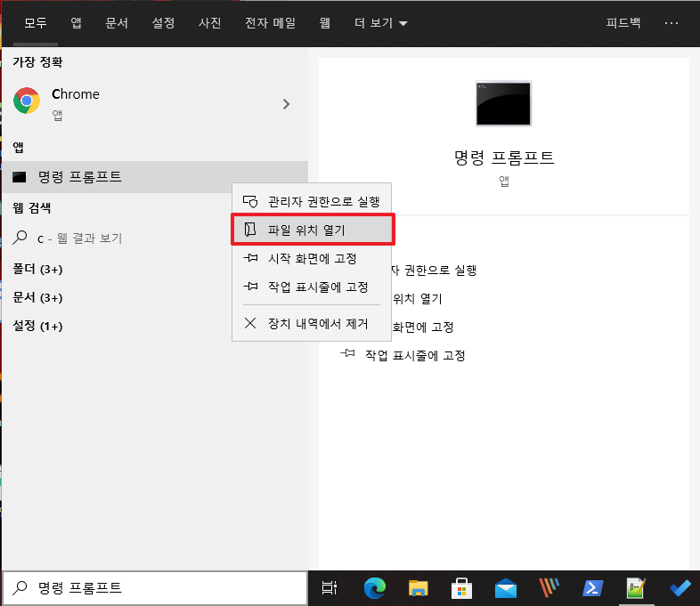Screen dimensions: 700x606
Task: Open the three-dots options menu
Action: 672,23
